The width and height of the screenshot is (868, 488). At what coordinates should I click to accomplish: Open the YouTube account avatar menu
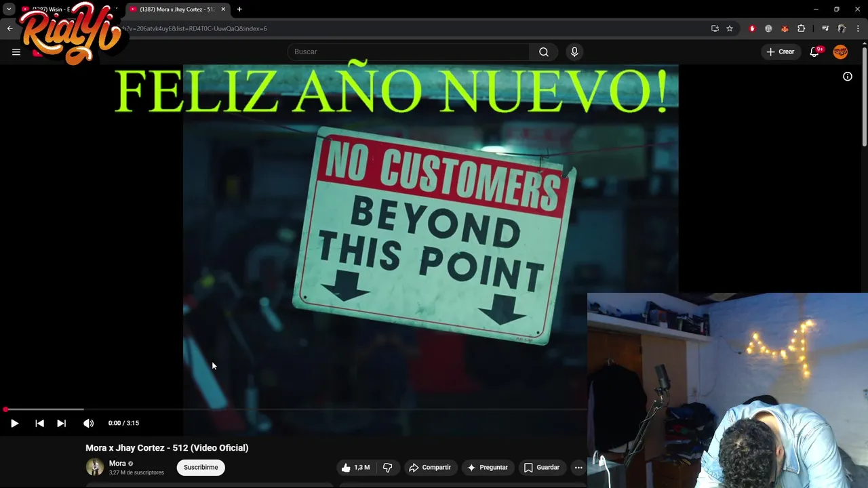pos(840,52)
